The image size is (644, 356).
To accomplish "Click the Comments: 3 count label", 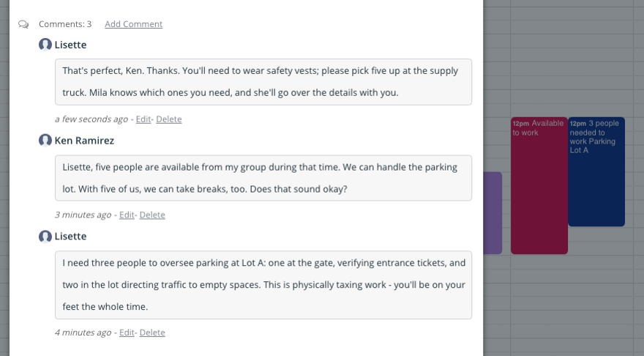I will (65, 24).
